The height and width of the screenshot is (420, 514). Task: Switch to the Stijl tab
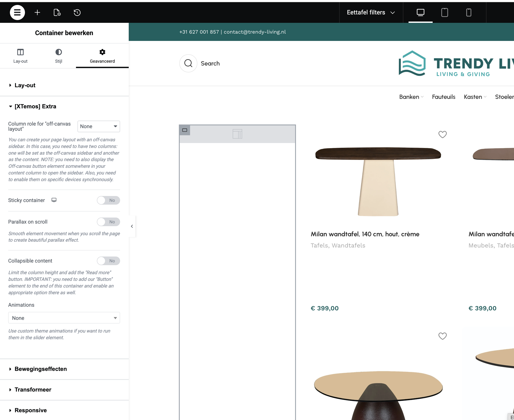[59, 56]
